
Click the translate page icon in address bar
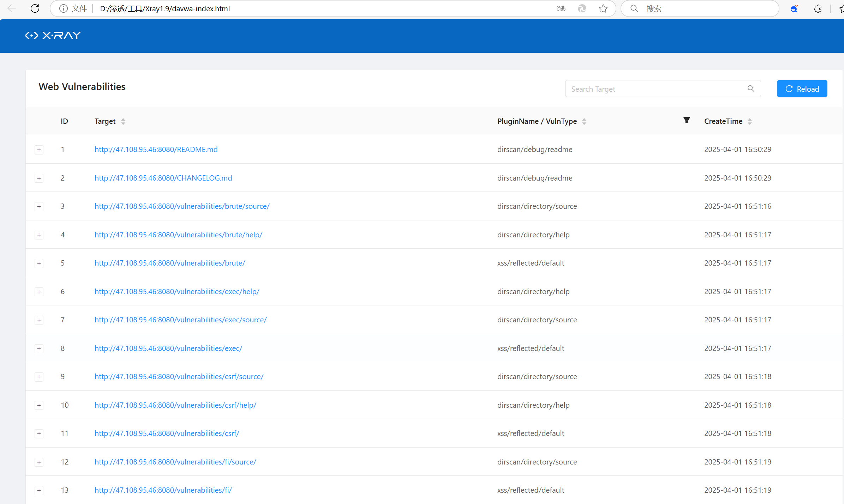561,8
